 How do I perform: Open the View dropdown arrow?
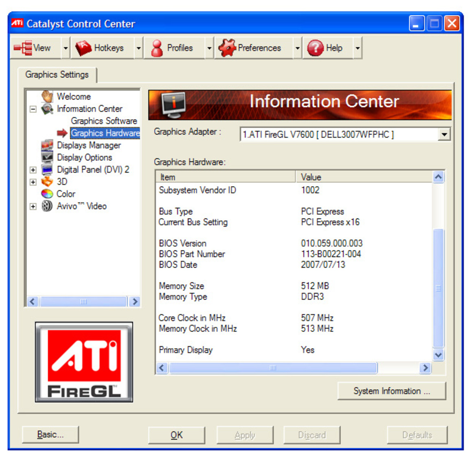click(x=66, y=48)
